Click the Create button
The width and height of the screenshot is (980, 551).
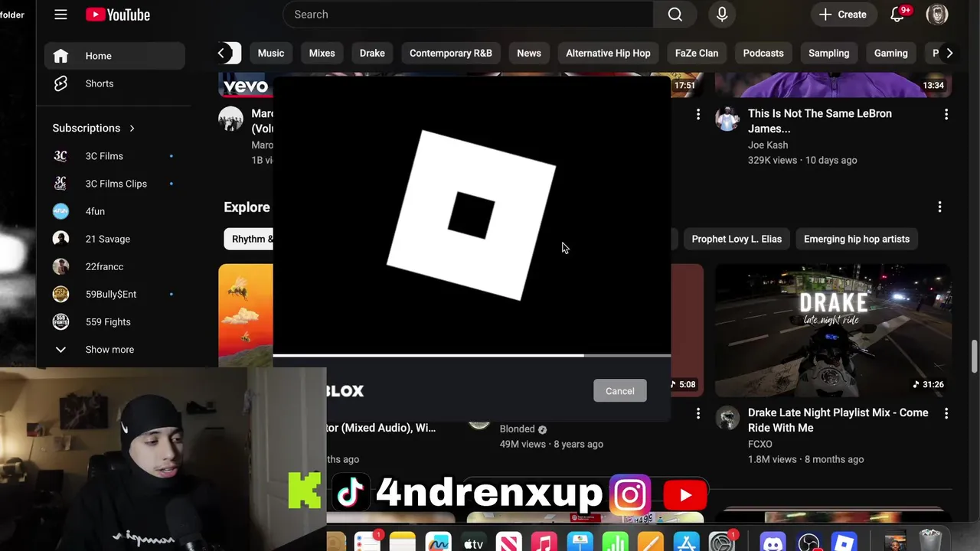[843, 15]
